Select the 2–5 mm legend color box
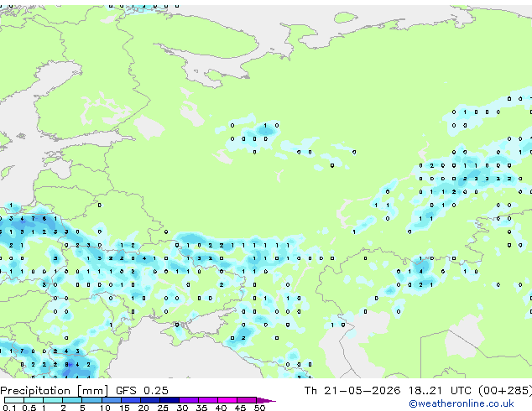 coord(72,400)
